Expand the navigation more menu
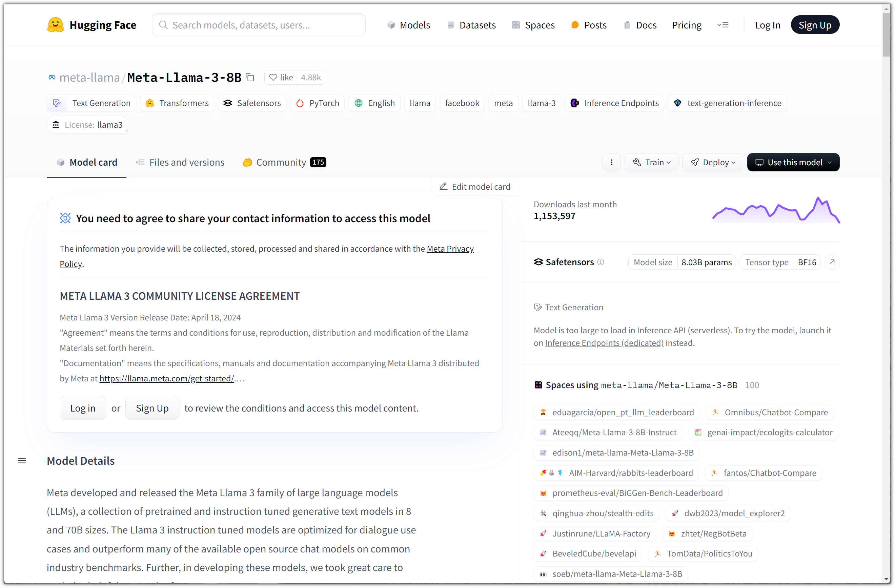895x588 pixels. click(723, 25)
